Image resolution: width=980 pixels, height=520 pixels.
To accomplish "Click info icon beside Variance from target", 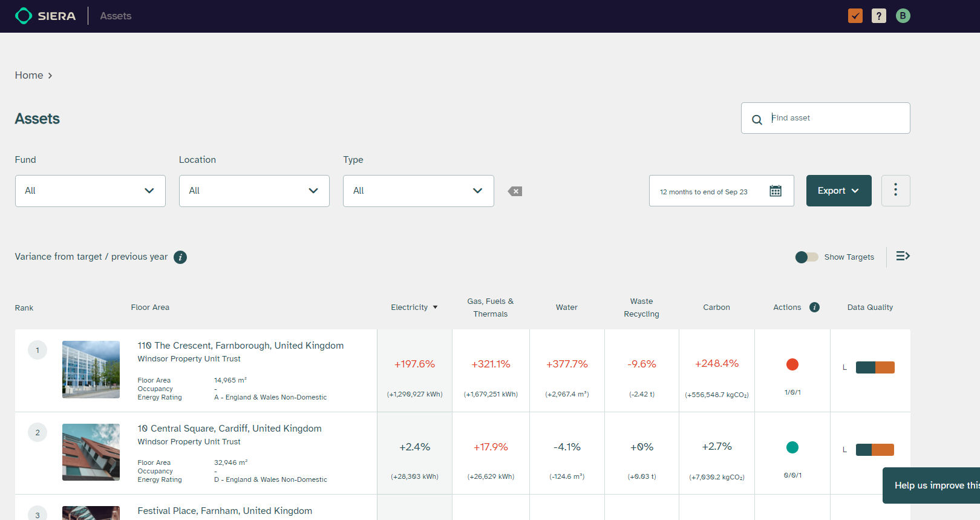I will (180, 257).
